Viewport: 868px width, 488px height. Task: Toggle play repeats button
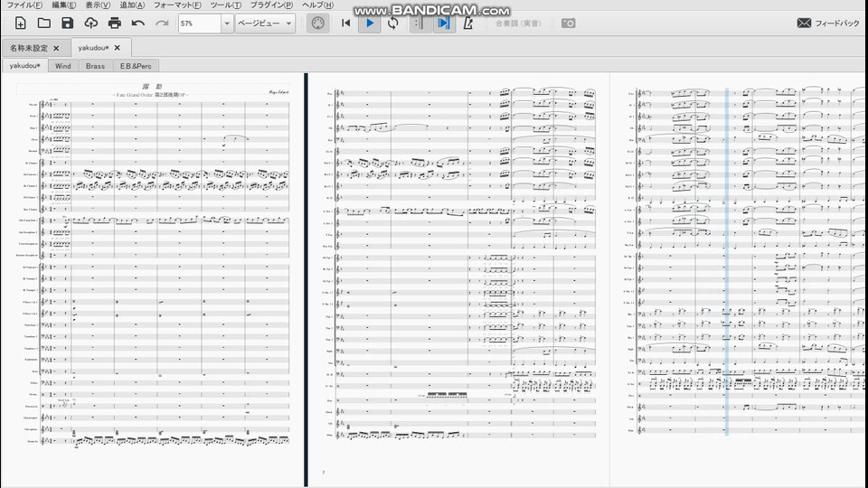coord(420,23)
